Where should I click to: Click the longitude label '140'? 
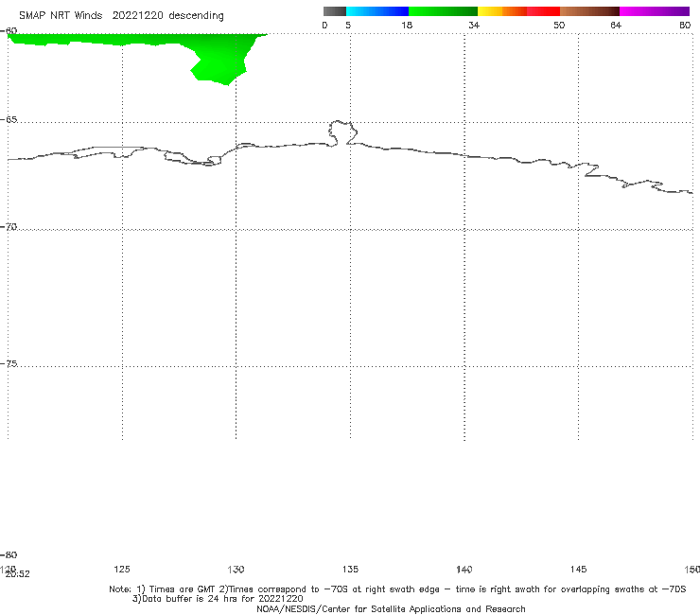tap(464, 569)
